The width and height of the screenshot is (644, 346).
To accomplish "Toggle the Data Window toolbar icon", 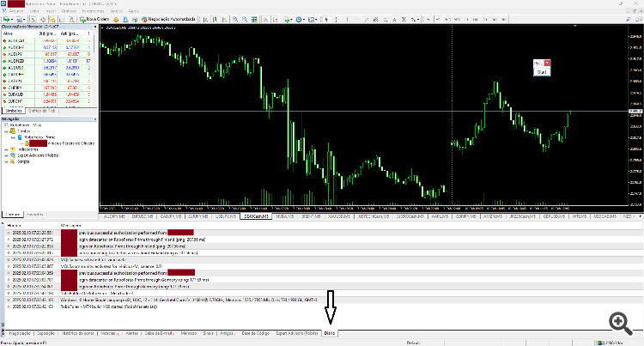I will [43, 19].
